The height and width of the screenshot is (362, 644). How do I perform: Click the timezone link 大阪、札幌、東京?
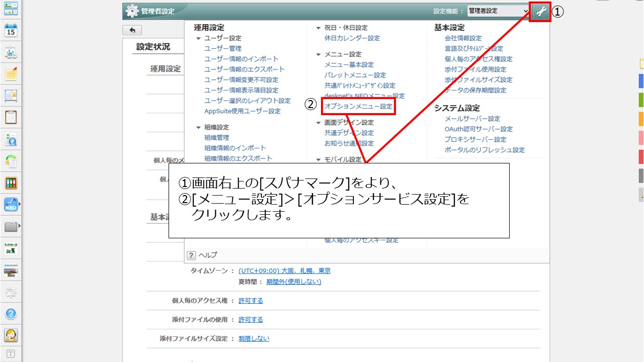tap(284, 271)
